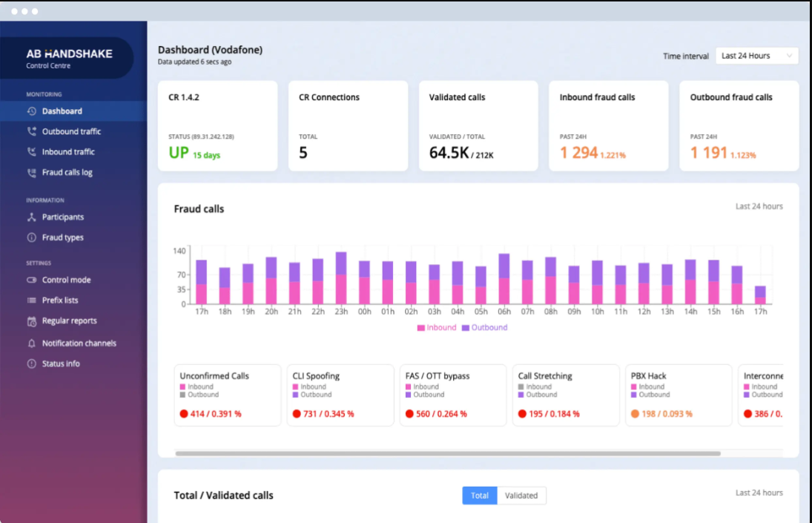Click the last 17h bar in chart
This screenshot has height=523, width=812.
(x=760, y=295)
